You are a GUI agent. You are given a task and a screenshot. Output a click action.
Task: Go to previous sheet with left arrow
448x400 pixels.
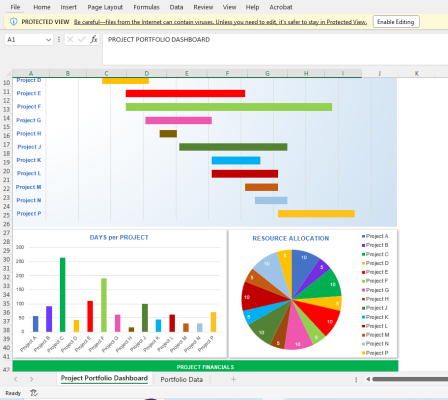[16, 379]
